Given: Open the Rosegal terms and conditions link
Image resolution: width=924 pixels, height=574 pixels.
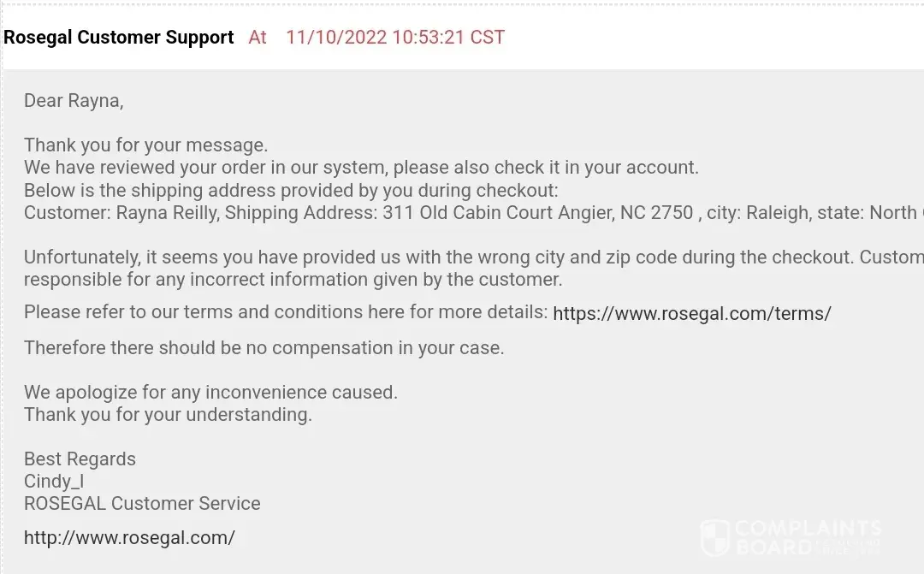Looking at the screenshot, I should (x=691, y=313).
